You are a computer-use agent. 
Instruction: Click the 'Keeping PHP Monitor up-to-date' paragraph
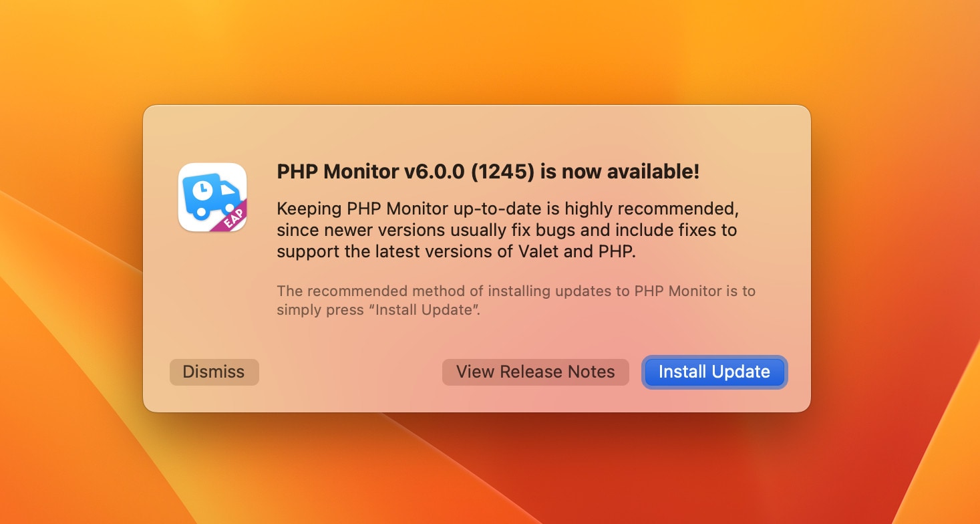[508, 231]
